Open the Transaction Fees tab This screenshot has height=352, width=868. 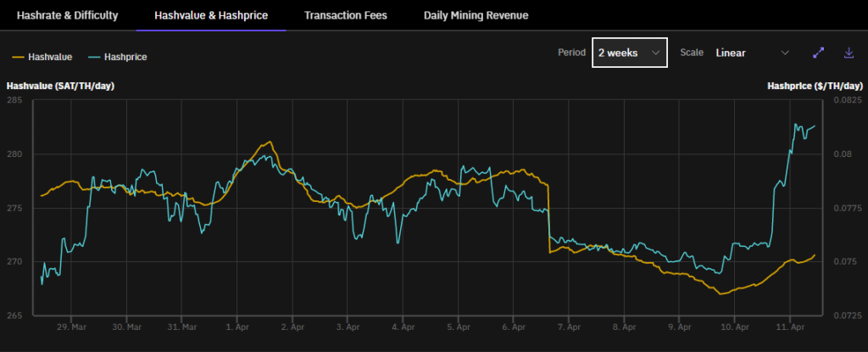pos(345,15)
